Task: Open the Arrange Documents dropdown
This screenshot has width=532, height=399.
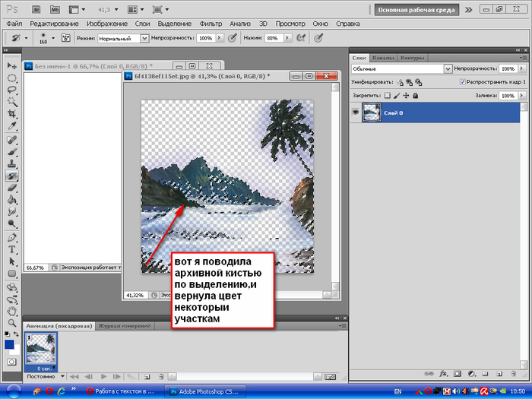Action: click(x=135, y=10)
